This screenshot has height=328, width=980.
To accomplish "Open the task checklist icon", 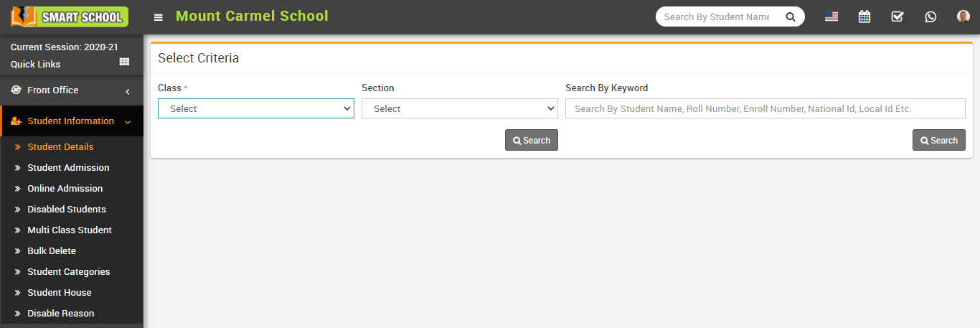I will coord(897,17).
